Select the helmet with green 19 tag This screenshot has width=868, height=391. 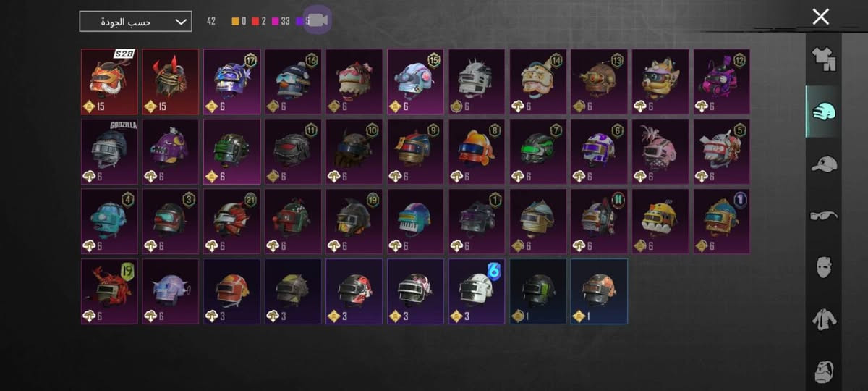coord(109,292)
